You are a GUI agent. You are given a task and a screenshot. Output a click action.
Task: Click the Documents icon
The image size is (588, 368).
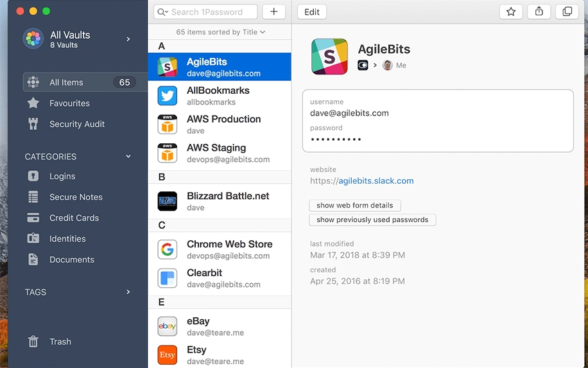[x=33, y=259]
